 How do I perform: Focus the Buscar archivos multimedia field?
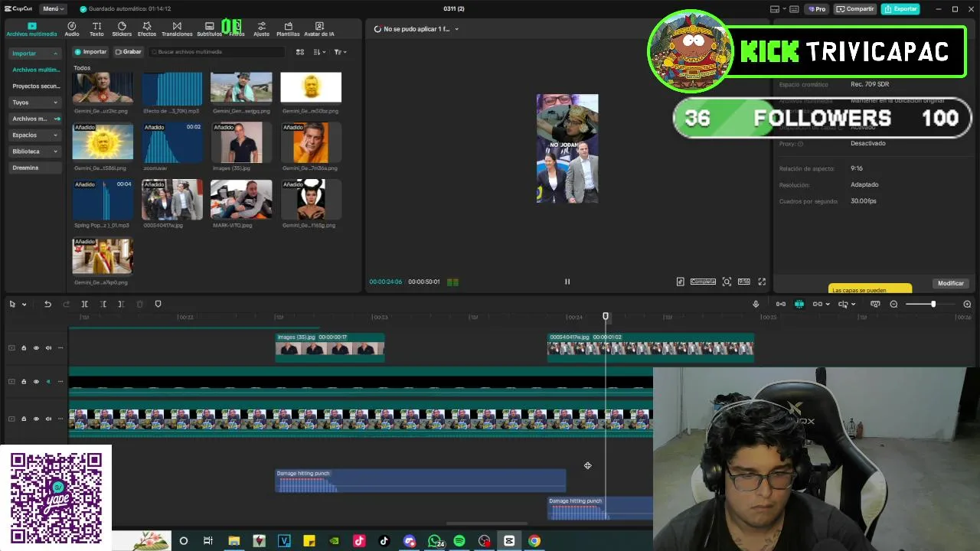(x=217, y=52)
